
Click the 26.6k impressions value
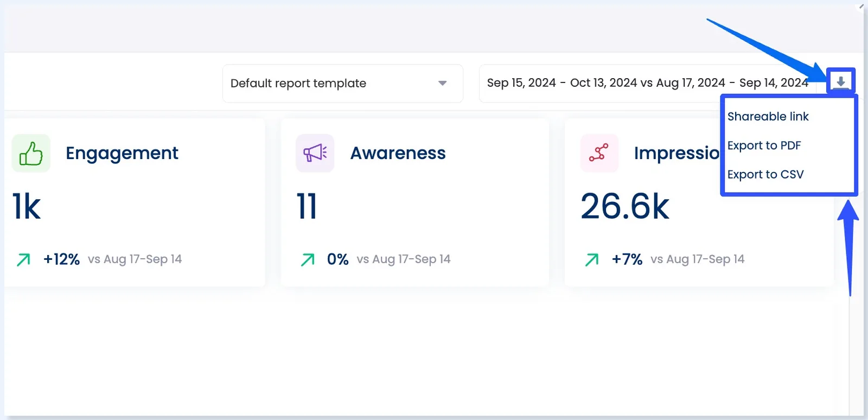tap(625, 207)
